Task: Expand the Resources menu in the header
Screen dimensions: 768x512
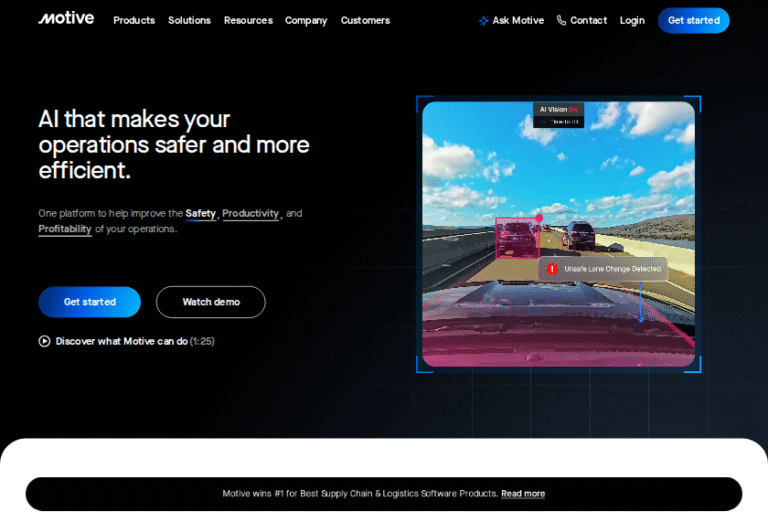Action: pyautogui.click(x=248, y=21)
